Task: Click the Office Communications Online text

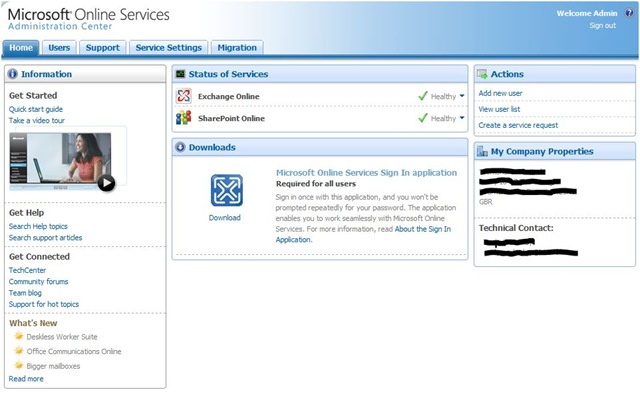Action: [x=74, y=351]
